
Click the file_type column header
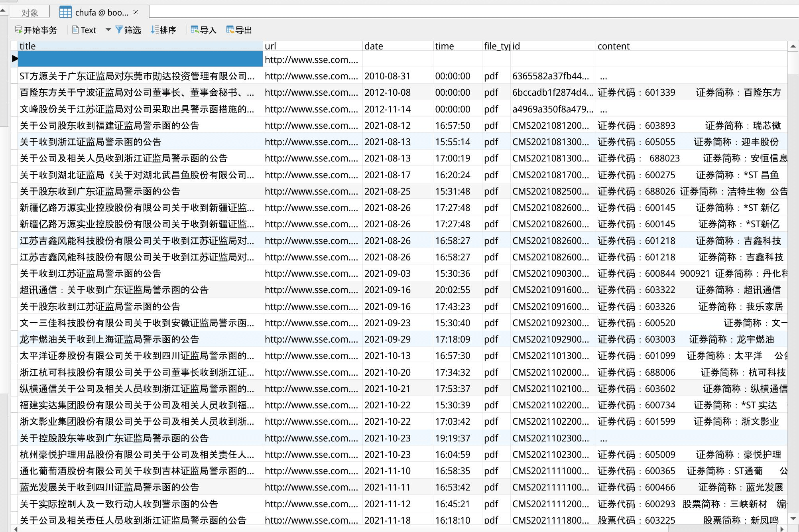(496, 46)
